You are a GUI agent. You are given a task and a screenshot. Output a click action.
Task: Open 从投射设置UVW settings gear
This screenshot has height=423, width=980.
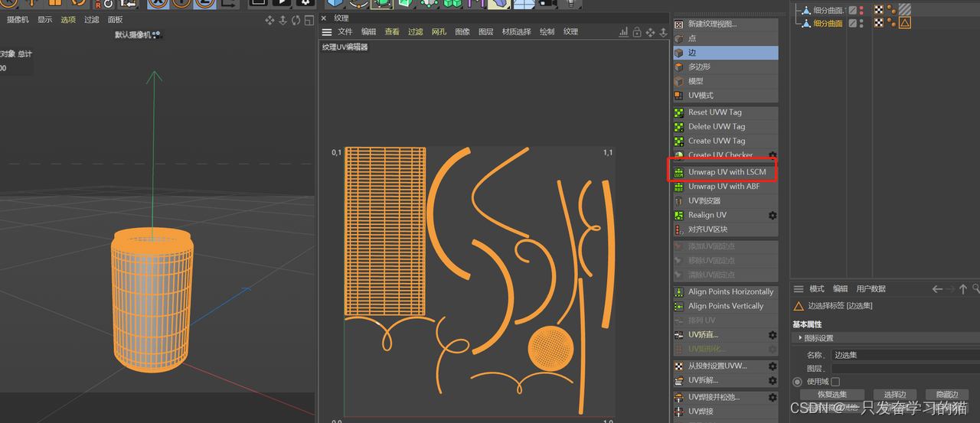[x=773, y=366]
